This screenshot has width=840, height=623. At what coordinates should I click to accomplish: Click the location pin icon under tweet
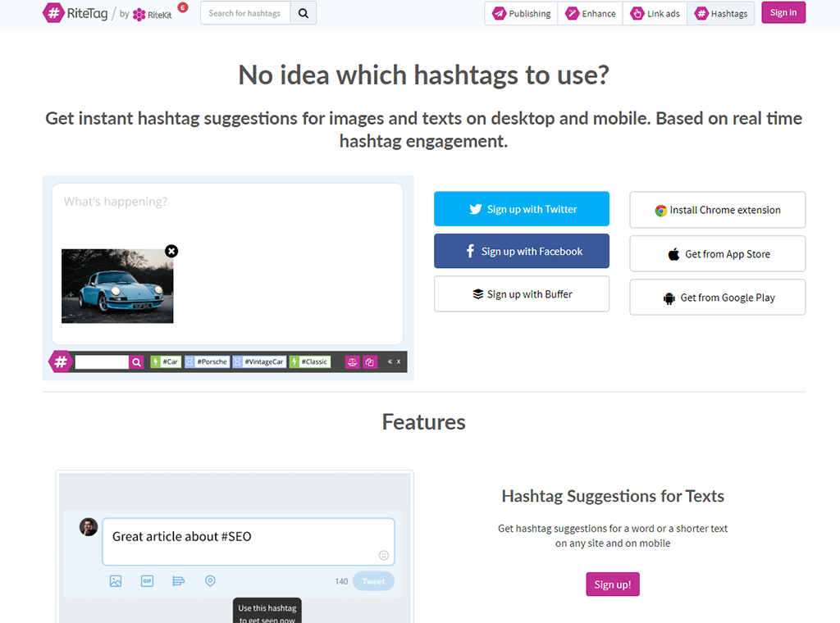[210, 580]
